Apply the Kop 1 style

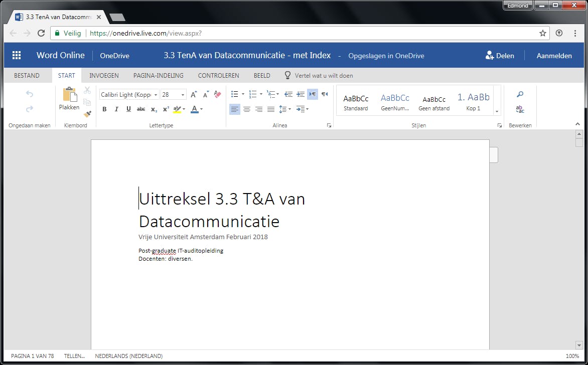pyautogui.click(x=473, y=101)
